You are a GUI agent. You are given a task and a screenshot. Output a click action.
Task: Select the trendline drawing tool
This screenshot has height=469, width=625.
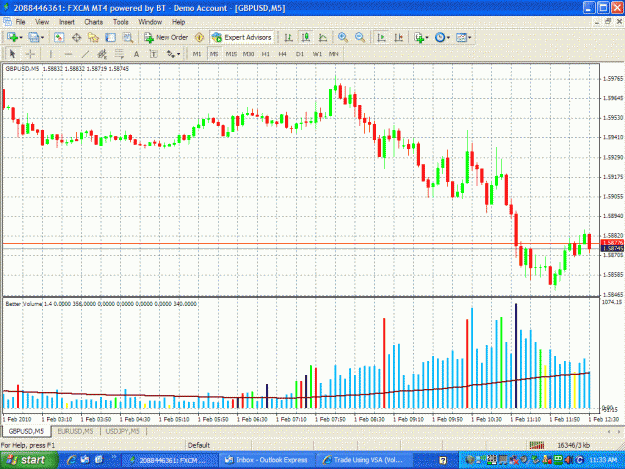point(85,54)
